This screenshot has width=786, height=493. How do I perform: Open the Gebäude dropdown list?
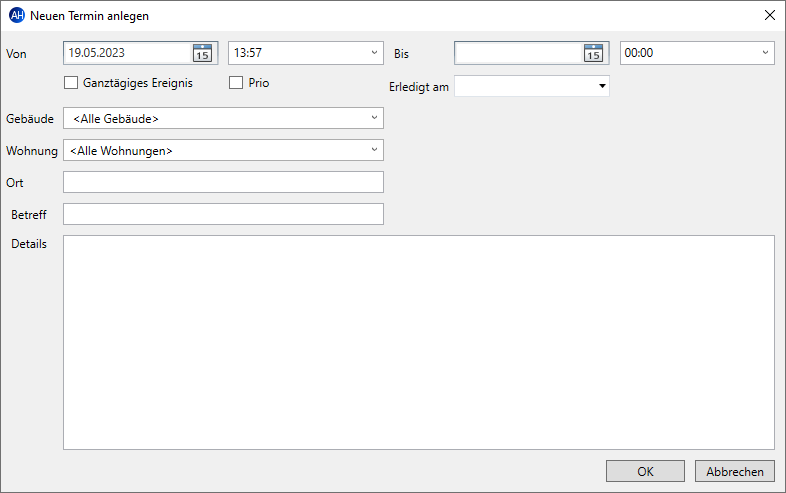click(x=374, y=118)
